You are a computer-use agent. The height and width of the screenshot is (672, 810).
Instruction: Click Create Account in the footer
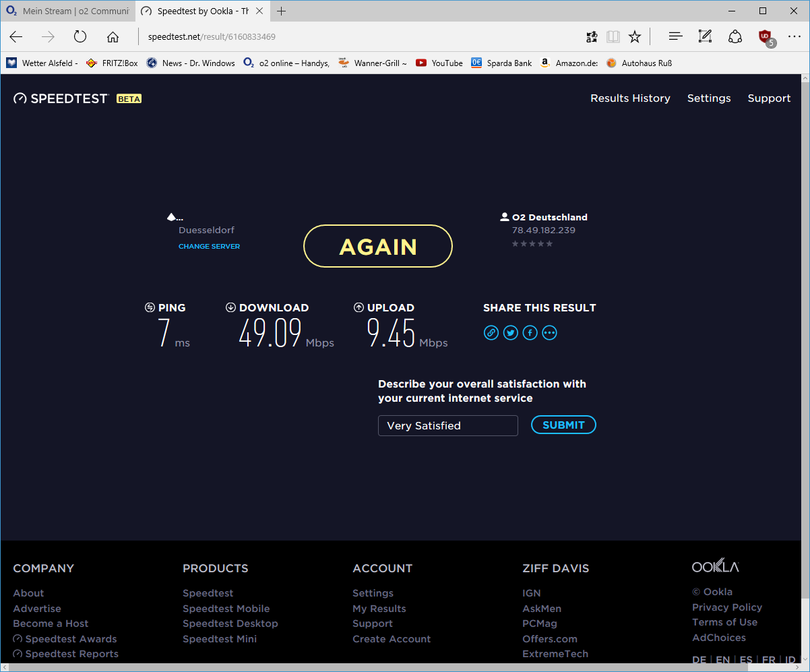[x=392, y=639]
